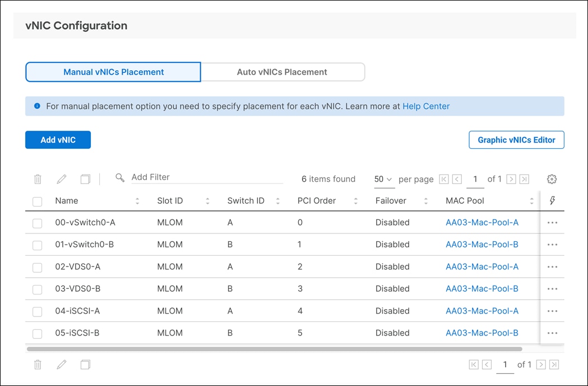Screen dimensions: 588x386
Task: Switch to Auto vNICs Placement tab
Action: pos(282,72)
